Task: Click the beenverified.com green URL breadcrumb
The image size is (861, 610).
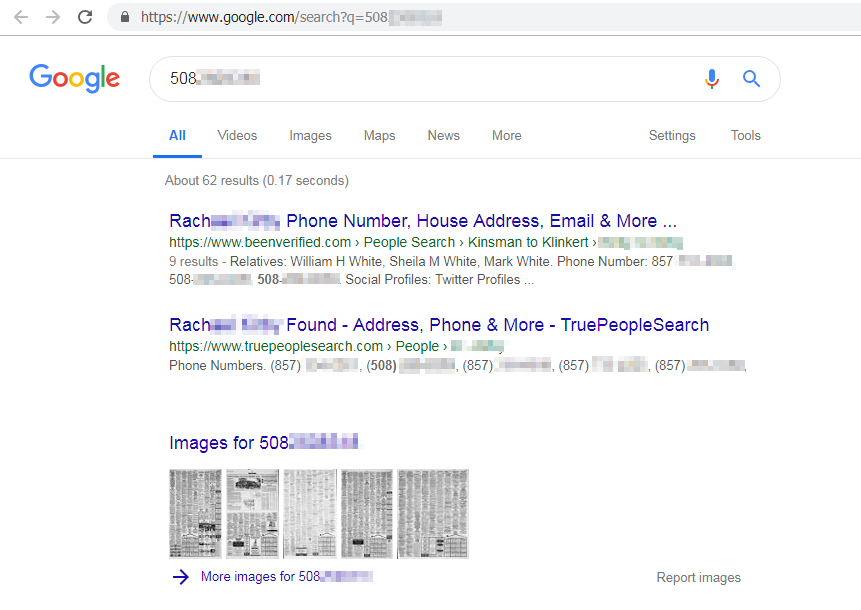Action: [426, 242]
